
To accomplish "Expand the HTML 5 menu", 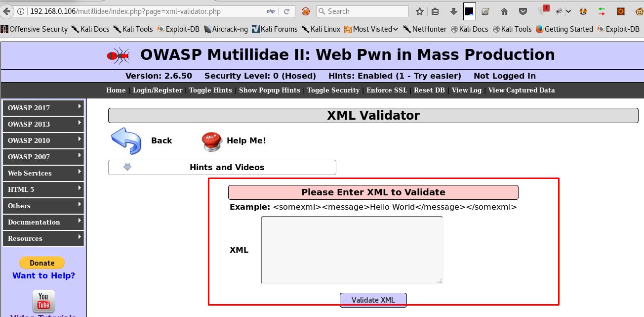I will pos(43,189).
